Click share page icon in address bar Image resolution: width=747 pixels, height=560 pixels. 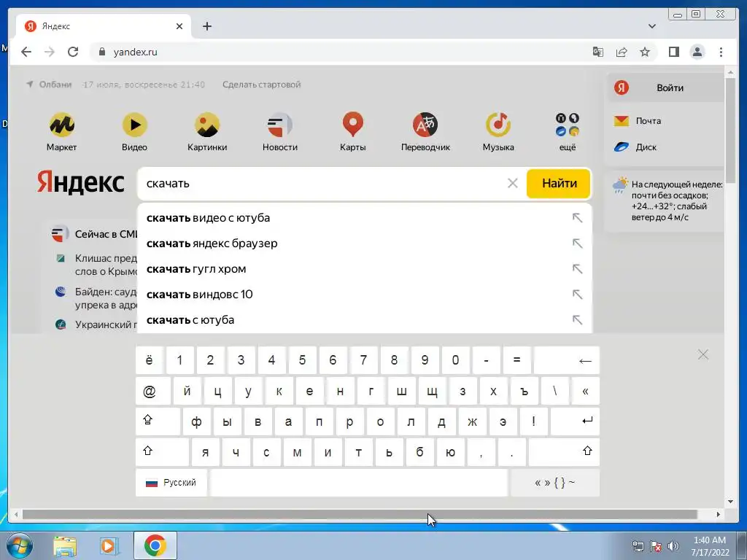pos(622,52)
